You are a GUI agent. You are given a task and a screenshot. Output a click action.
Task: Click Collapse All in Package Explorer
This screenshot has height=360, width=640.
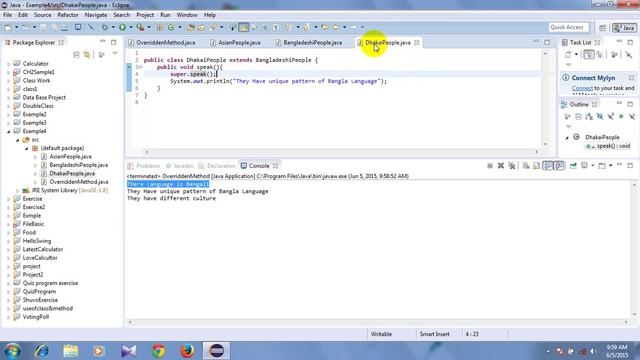(76, 54)
